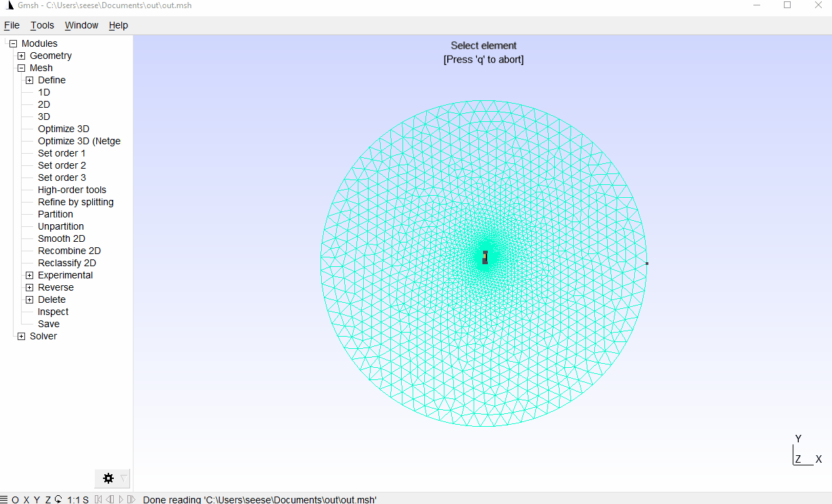Set view along Y axis in status bar

(37, 500)
